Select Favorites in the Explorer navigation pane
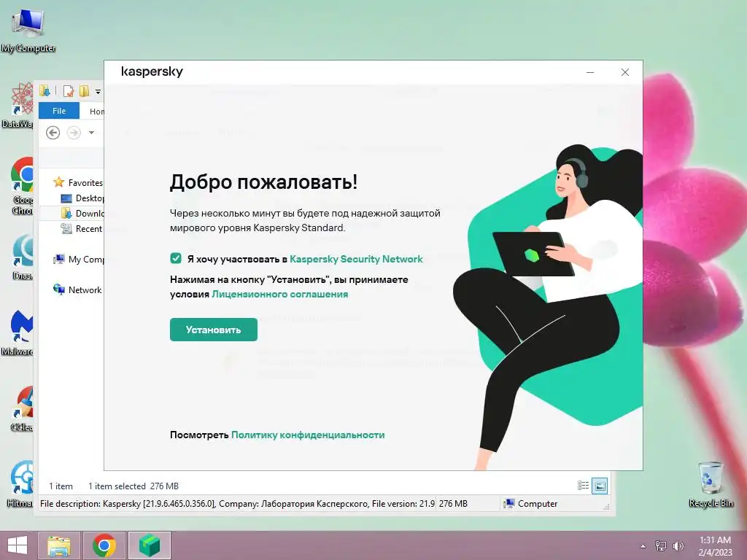This screenshot has width=747, height=560. 77,182
